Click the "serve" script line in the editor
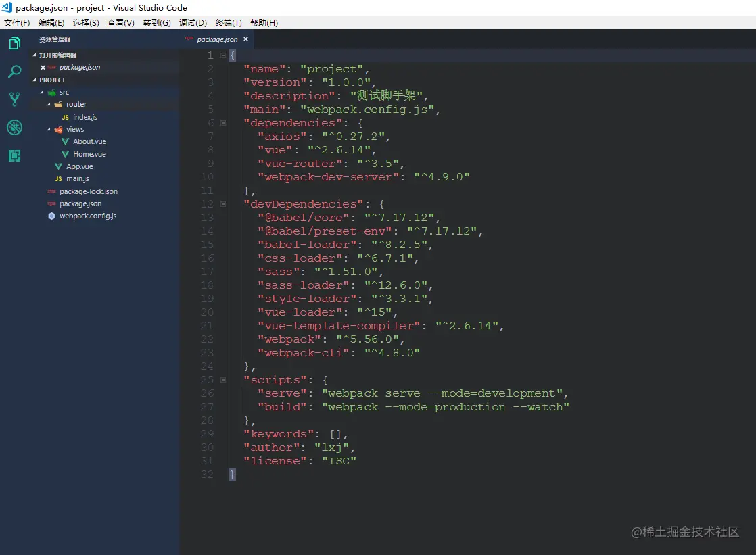Image resolution: width=756 pixels, height=555 pixels. tap(413, 393)
